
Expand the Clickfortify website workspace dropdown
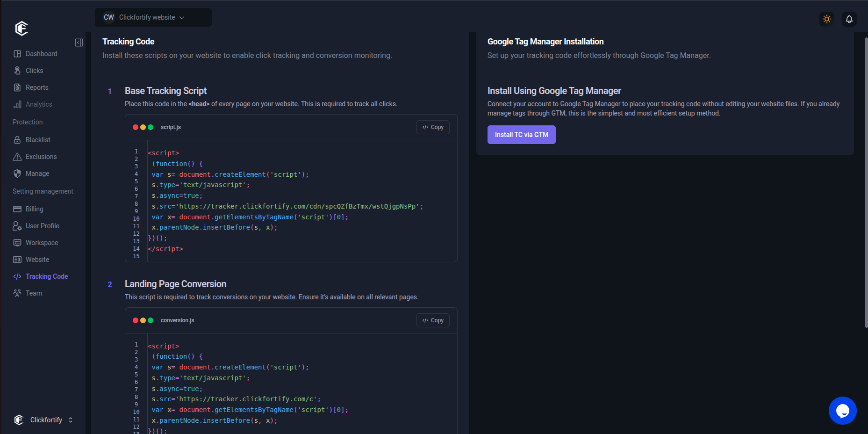click(x=183, y=17)
